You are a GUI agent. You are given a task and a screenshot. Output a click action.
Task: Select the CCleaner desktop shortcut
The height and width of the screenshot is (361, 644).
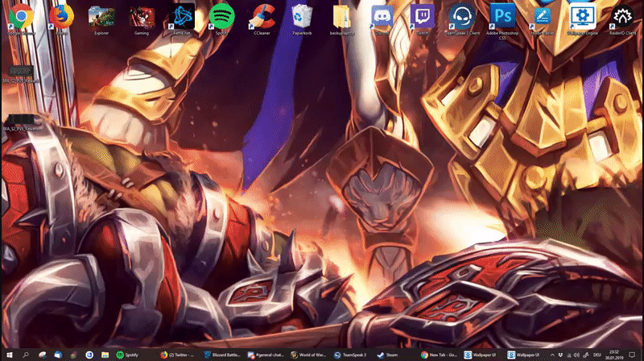[x=262, y=19]
